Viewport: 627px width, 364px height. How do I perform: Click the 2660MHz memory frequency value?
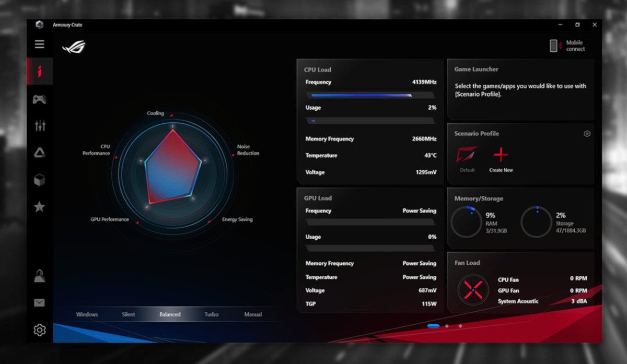point(424,139)
